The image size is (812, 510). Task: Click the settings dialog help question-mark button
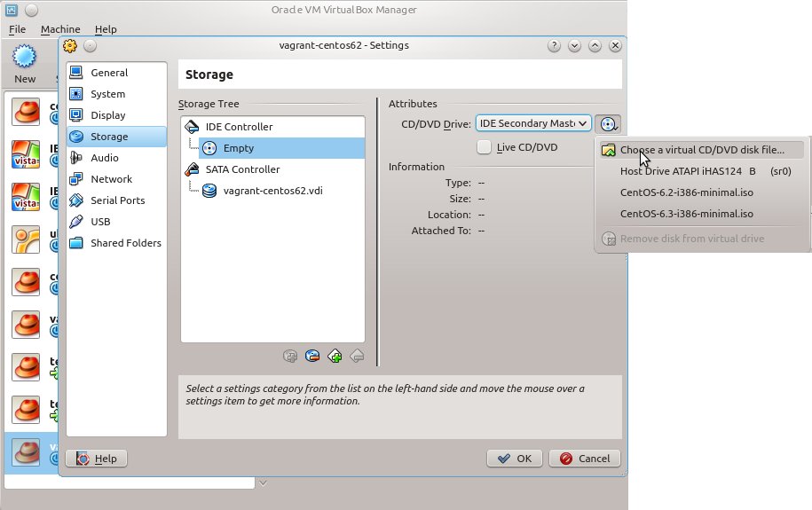[554, 45]
